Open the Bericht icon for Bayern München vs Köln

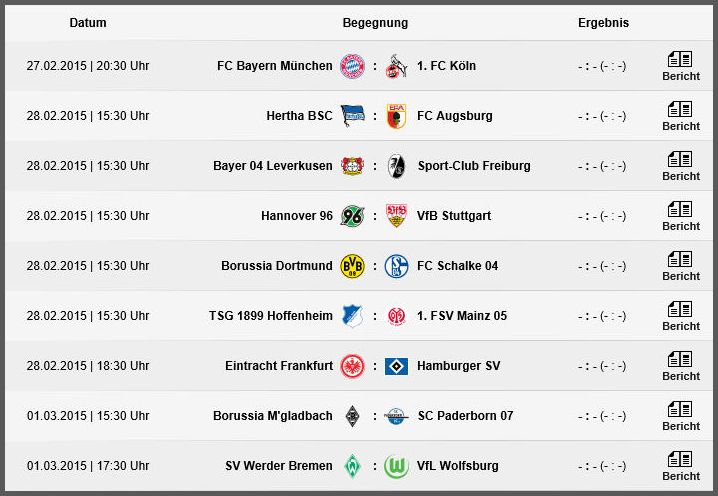pos(680,66)
